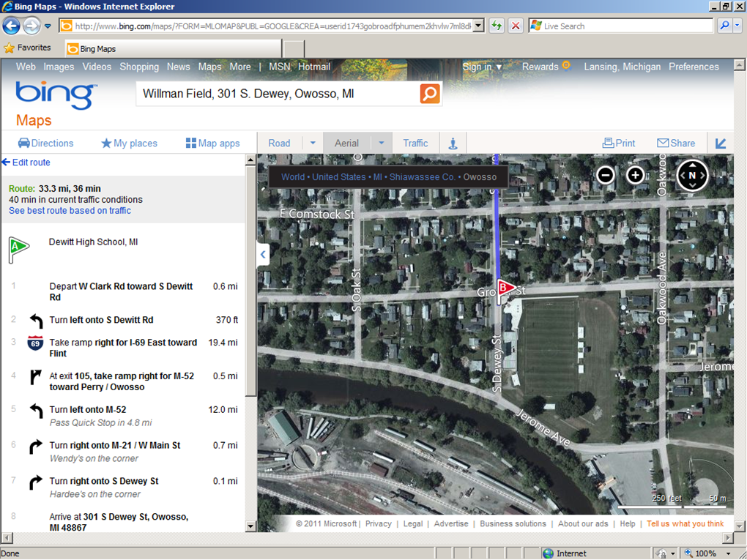Click the Edit route back link
This screenshot has height=560, width=747.
tap(26, 162)
